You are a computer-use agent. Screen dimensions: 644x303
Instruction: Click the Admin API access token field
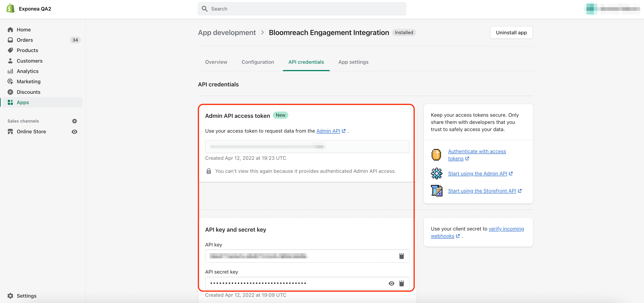(x=307, y=147)
